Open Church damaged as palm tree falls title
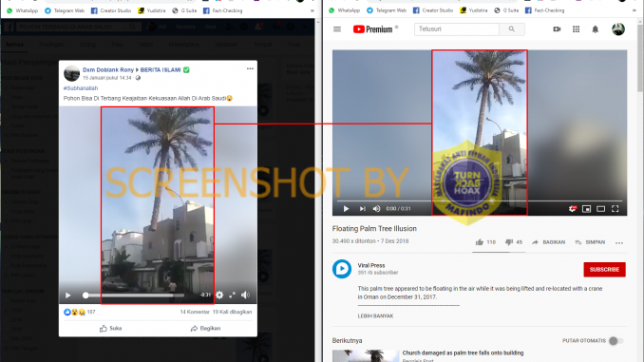This screenshot has height=362, width=644. (x=463, y=352)
